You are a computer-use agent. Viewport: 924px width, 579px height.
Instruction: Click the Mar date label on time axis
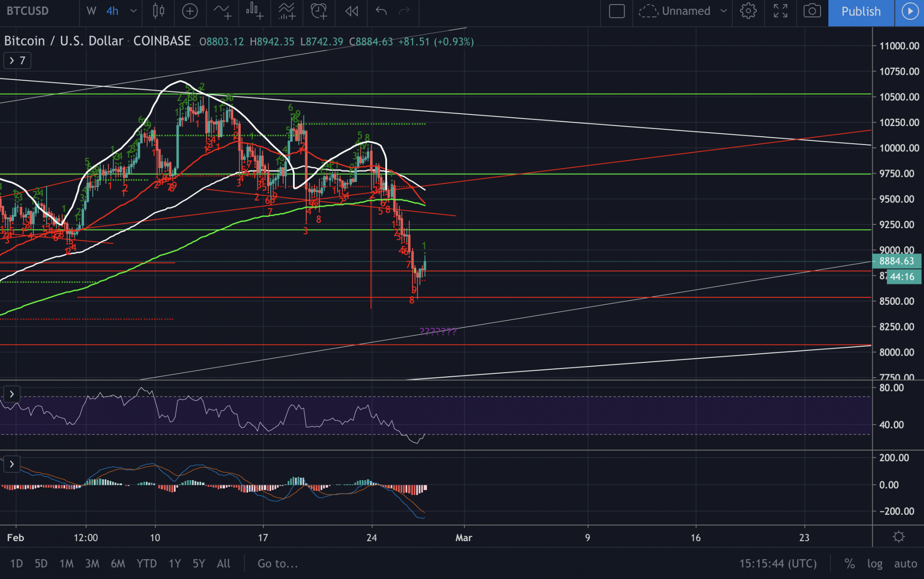pos(464,537)
